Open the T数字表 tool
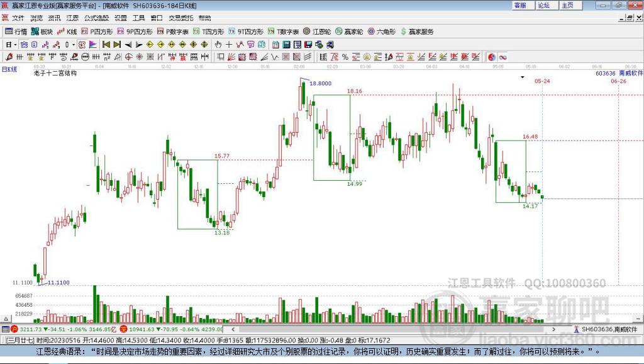The image size is (644, 364). [x=284, y=31]
